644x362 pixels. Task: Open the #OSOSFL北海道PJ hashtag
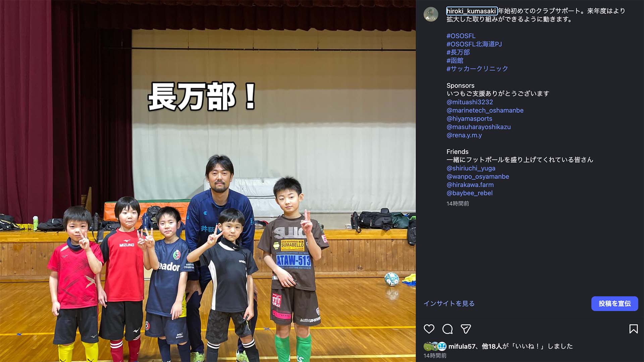pyautogui.click(x=474, y=44)
